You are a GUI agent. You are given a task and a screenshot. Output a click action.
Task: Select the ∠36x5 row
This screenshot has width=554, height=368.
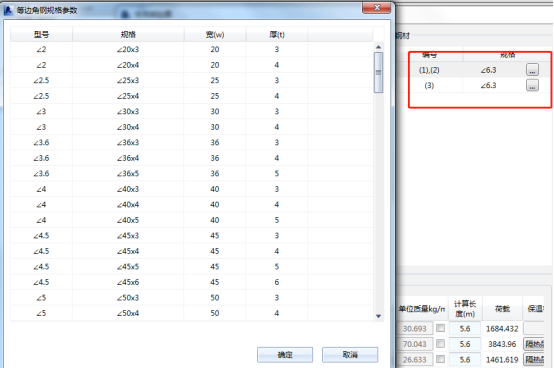[191, 174]
